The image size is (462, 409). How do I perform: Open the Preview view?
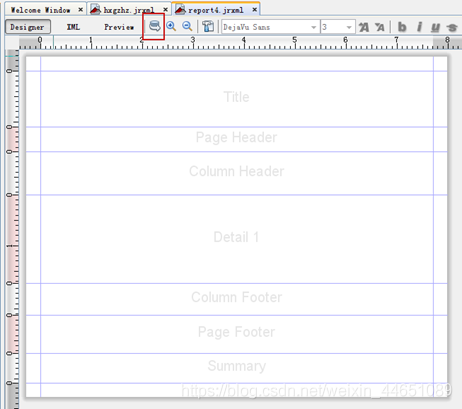pos(119,27)
